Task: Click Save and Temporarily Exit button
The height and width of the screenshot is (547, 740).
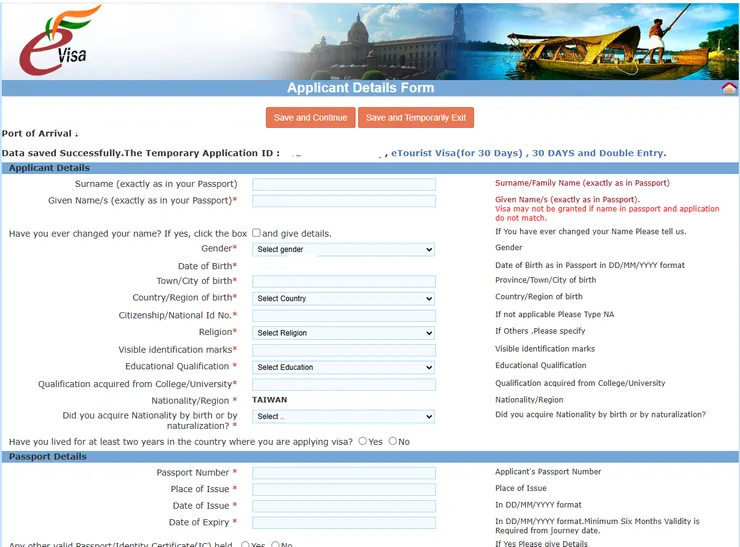Action: coord(416,118)
